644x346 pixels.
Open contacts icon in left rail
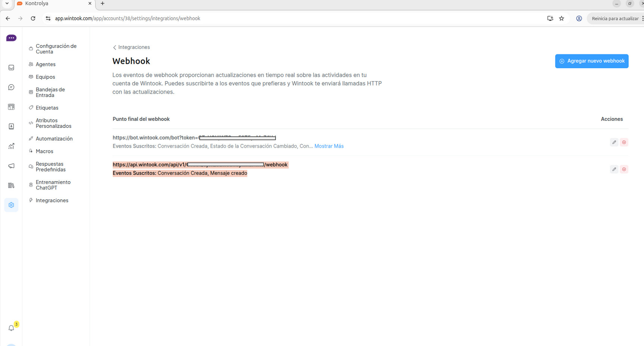click(11, 126)
